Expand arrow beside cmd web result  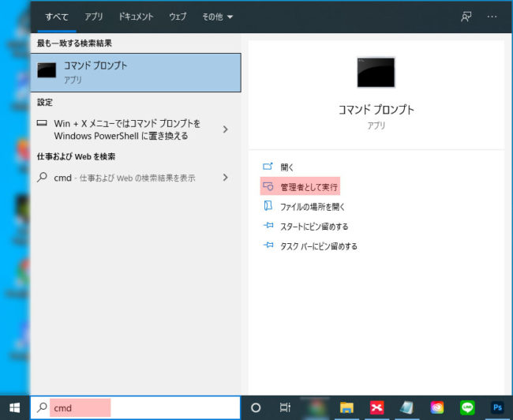coord(225,178)
